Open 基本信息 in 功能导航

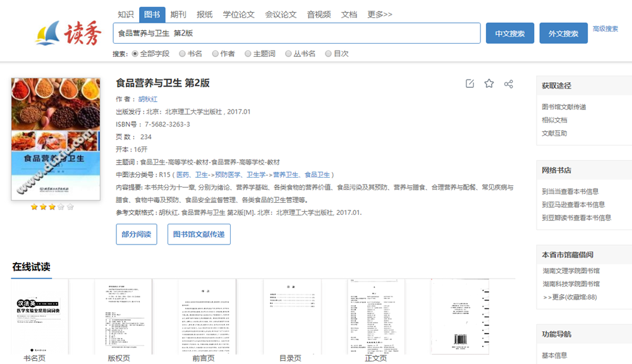[554, 356]
